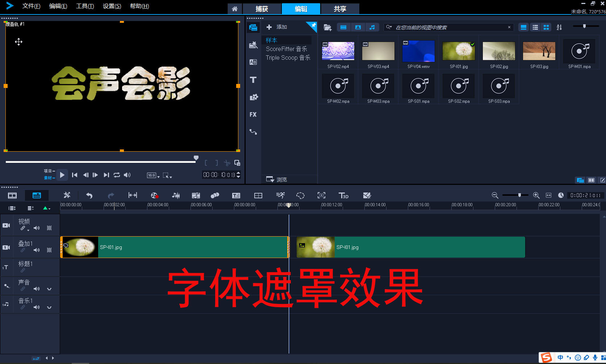Select the 样本 library folder
The width and height of the screenshot is (606, 364).
[271, 40]
